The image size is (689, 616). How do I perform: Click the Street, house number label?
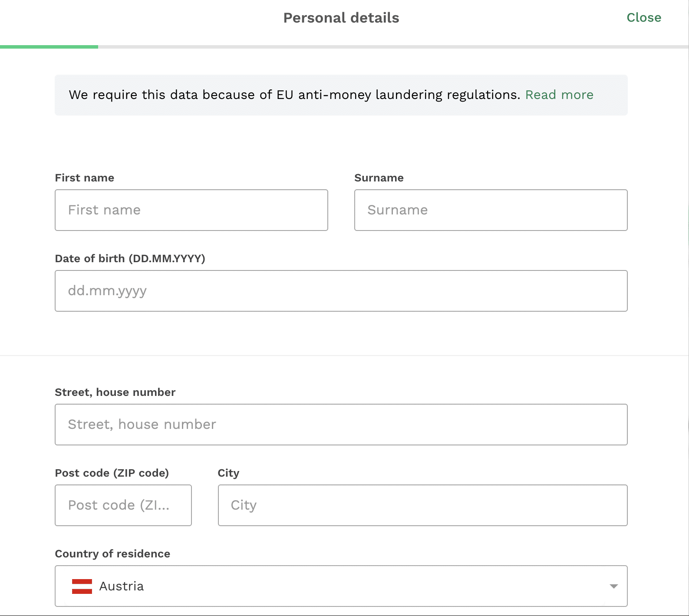coord(115,392)
